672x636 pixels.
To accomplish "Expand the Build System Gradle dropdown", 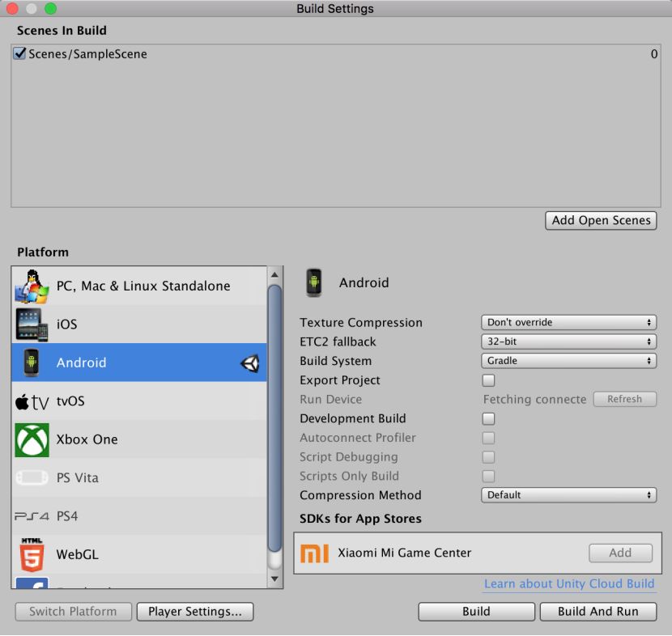I will 568,361.
